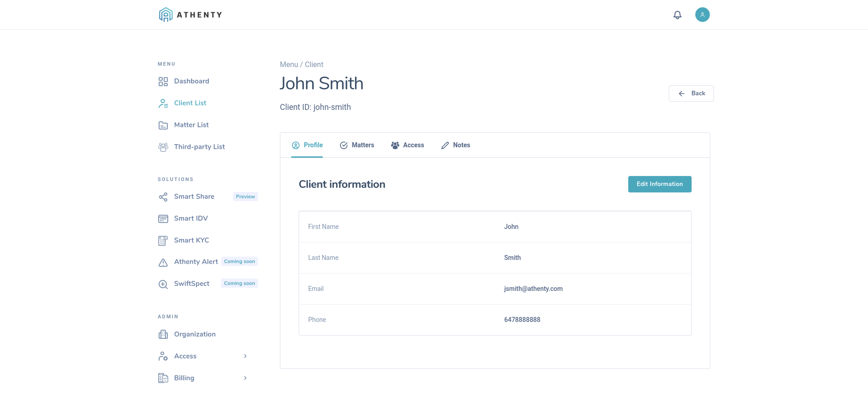Open the Billing menu item
Viewport: 868px width, 399px height.
pos(184,378)
